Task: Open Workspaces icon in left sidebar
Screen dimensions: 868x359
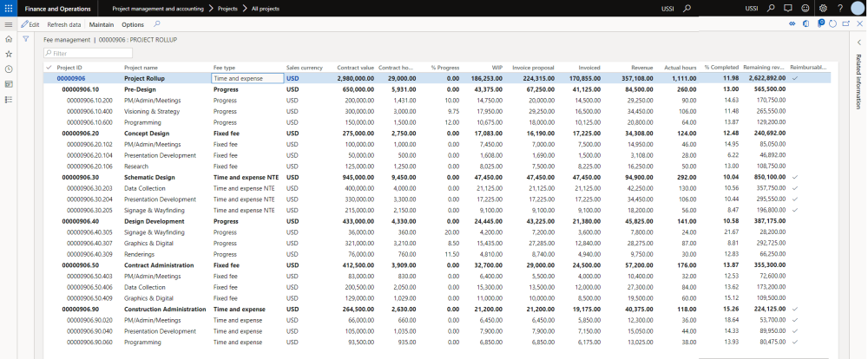Action: point(9,84)
